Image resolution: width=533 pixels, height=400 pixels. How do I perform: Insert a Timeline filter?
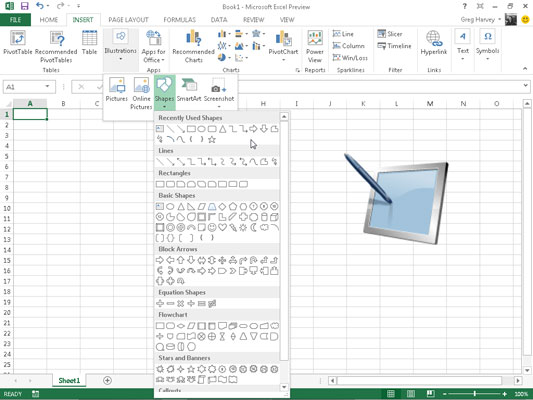tap(394, 46)
